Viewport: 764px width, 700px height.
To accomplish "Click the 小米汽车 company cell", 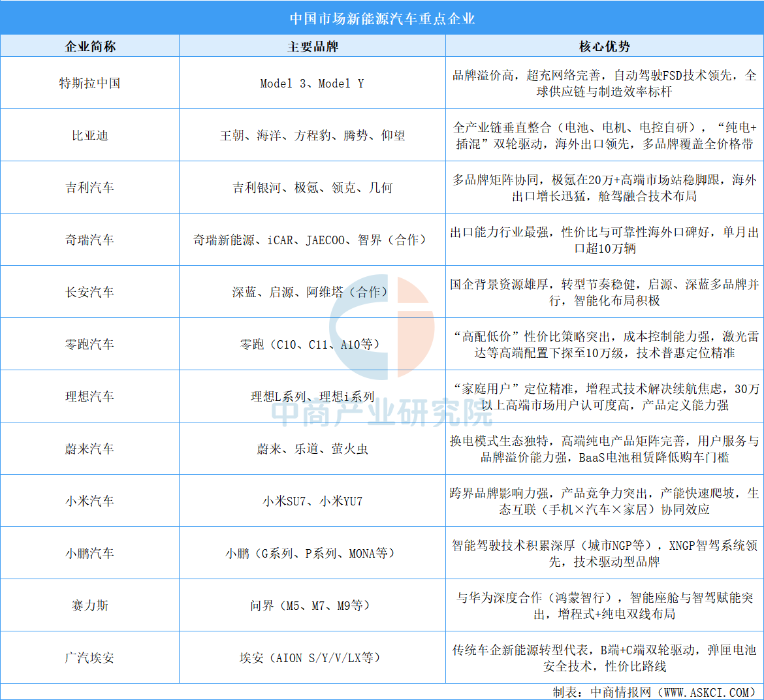I will coord(89,501).
